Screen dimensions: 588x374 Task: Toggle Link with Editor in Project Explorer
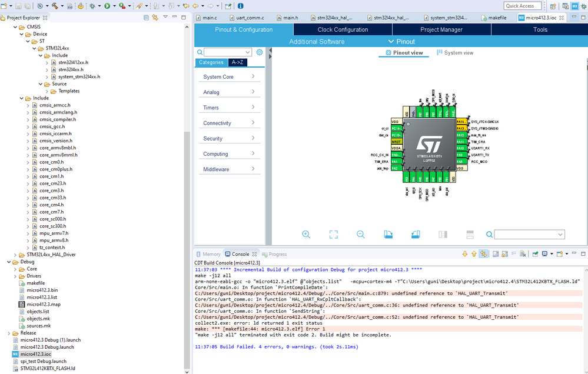(155, 18)
